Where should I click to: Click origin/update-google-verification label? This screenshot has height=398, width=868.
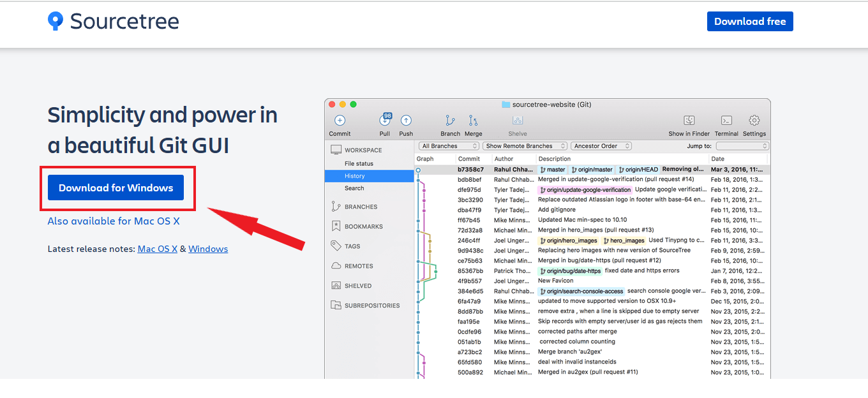(x=585, y=189)
